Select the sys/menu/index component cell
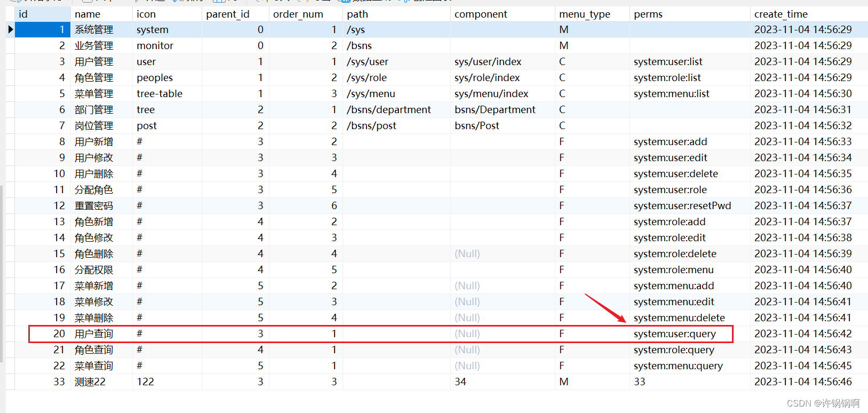Screen dimensions: 868x413 pos(503,94)
